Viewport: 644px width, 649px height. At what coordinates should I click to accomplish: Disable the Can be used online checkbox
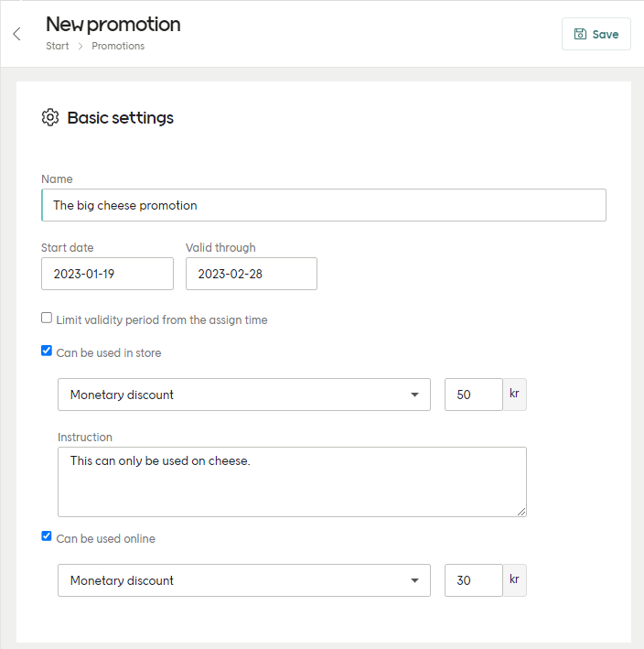(47, 536)
